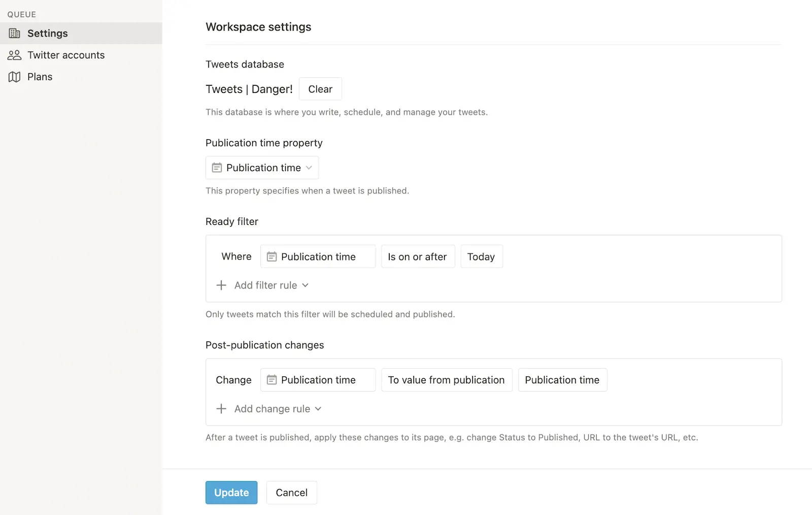Open the 'To value from publication' selector
Image resolution: width=812 pixels, height=515 pixels.
[446, 379]
